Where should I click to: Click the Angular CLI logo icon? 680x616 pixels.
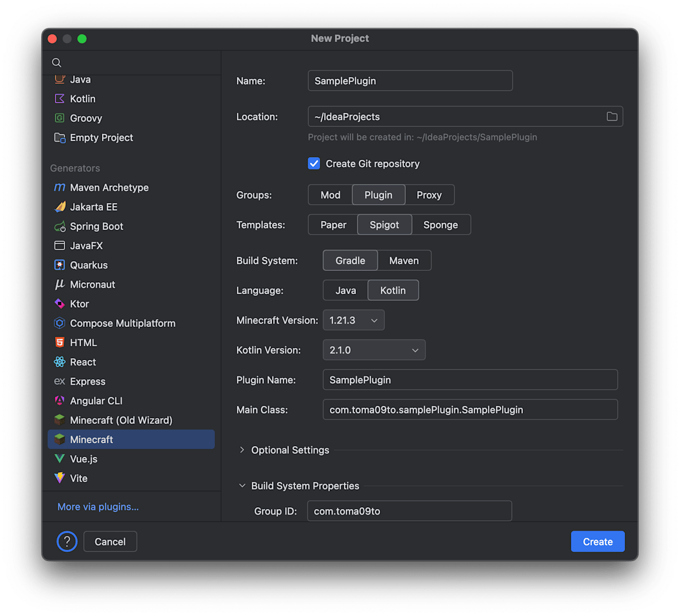pyautogui.click(x=59, y=401)
